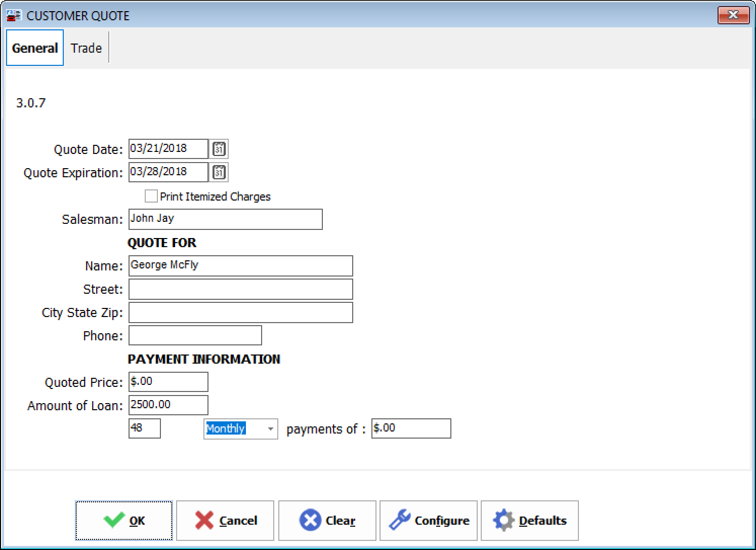Screen dimensions: 756x550
Task: Click into the Salesman field
Action: point(225,219)
